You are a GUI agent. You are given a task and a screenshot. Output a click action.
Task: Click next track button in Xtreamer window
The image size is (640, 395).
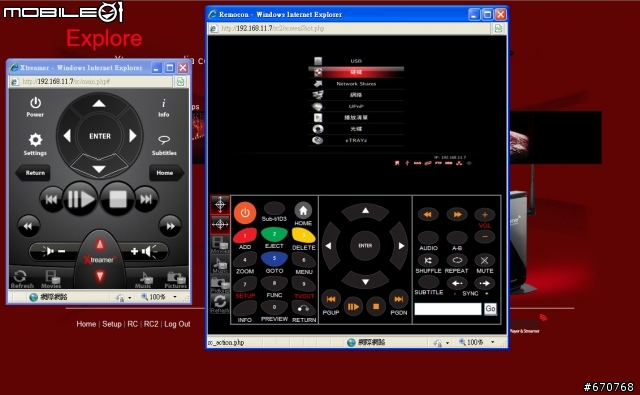146,200
